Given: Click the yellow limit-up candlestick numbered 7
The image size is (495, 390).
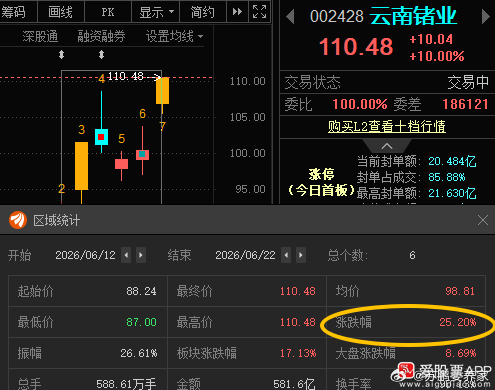Looking at the screenshot, I should pyautogui.click(x=162, y=90).
